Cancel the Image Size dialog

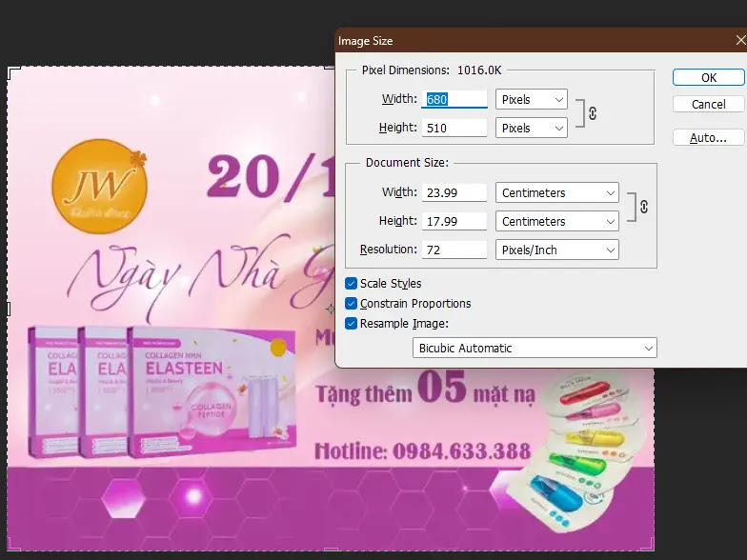708,105
